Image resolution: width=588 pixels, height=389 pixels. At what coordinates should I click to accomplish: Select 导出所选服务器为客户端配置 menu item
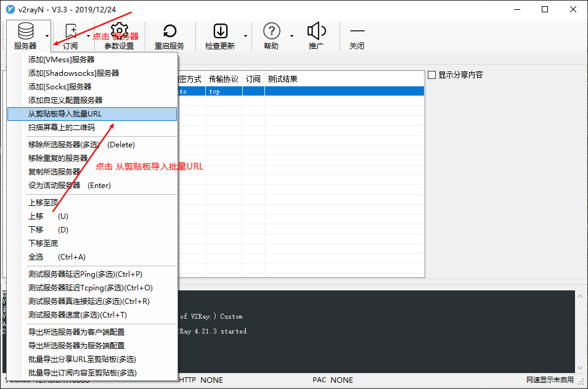click(92, 332)
